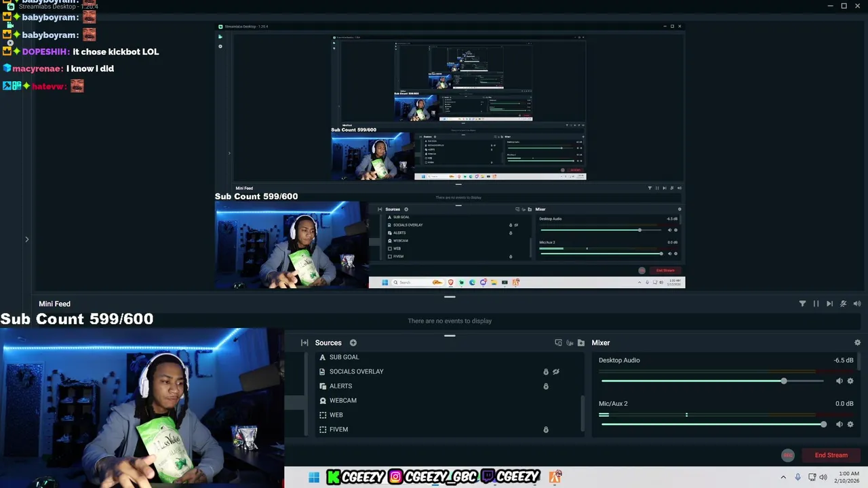Image resolution: width=868 pixels, height=488 pixels.
Task: Select the SOCIALS OVERLAY source
Action: (x=356, y=371)
